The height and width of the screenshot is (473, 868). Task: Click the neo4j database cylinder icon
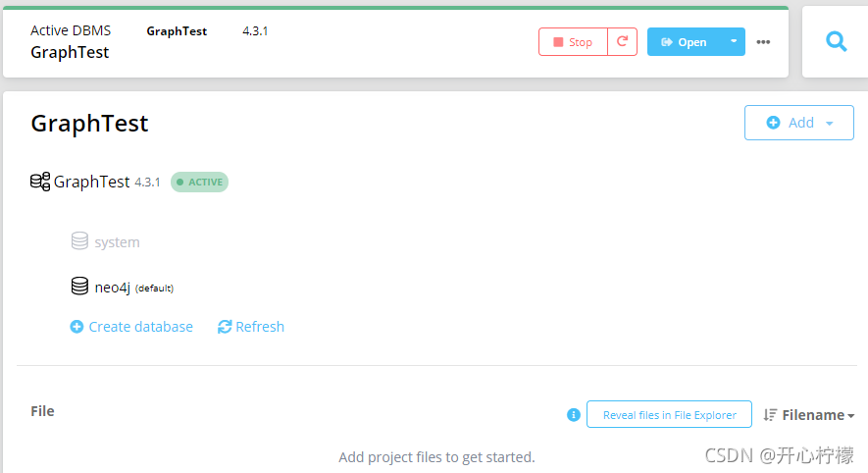[79, 286]
